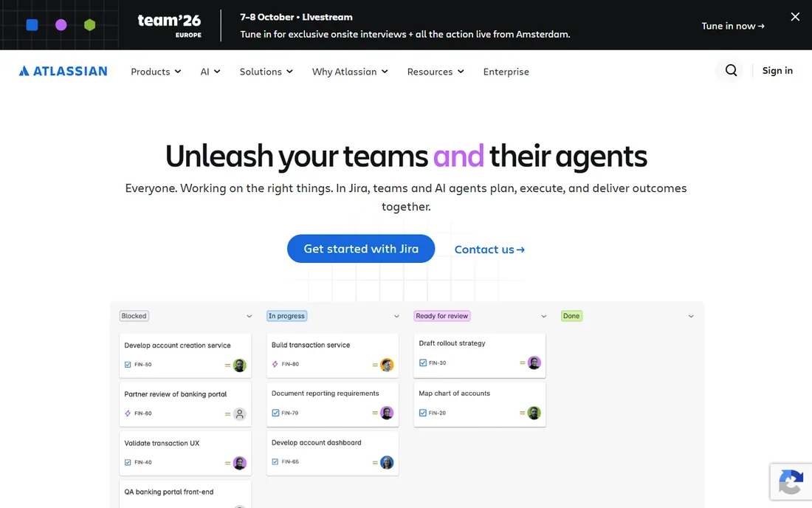Image resolution: width=812 pixels, height=508 pixels.
Task: Expand the Products menu
Action: point(156,72)
